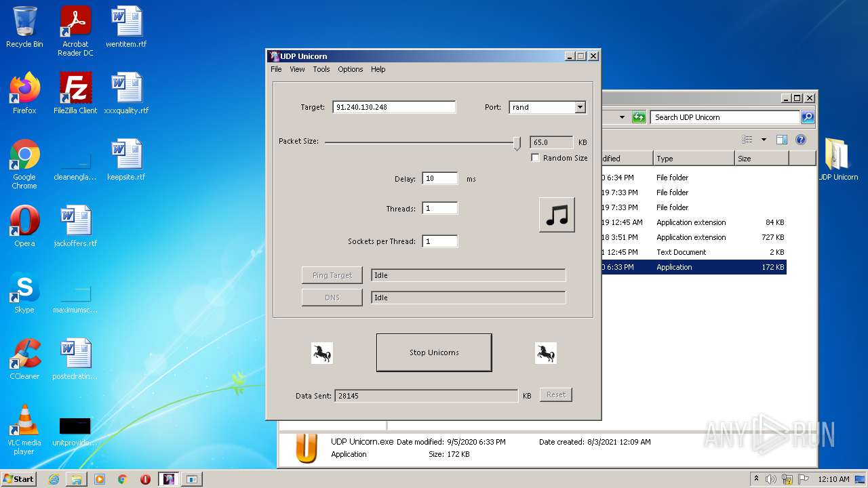Expand the Port dropdown
The width and height of the screenshot is (868, 488).
(580, 107)
